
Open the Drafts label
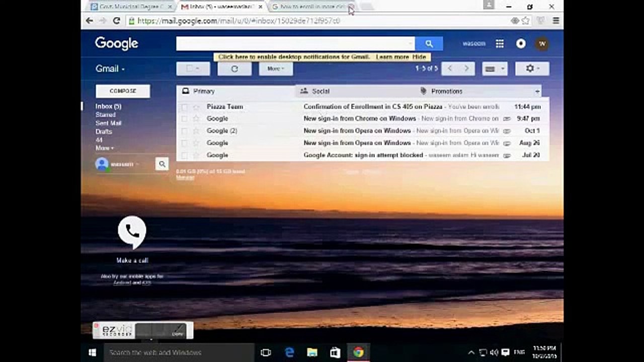coord(104,132)
